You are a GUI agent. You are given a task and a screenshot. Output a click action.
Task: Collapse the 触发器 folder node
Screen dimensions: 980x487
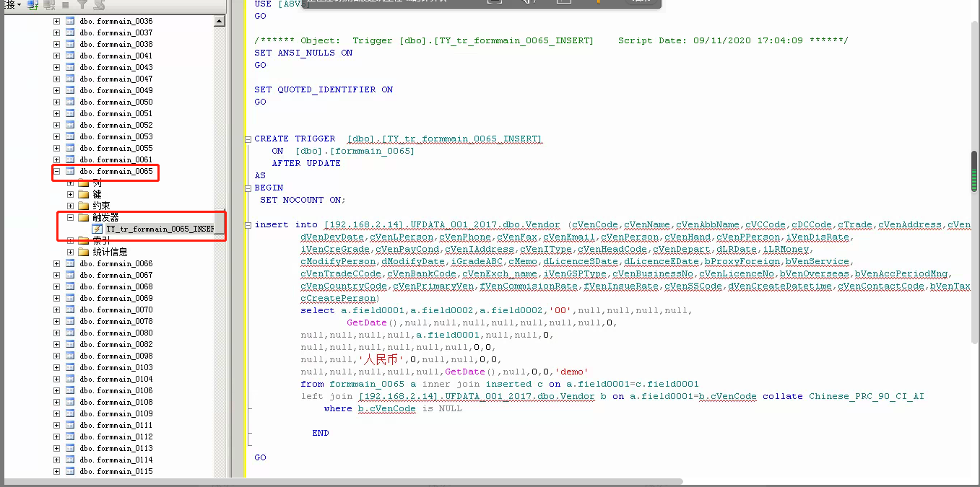[71, 217]
